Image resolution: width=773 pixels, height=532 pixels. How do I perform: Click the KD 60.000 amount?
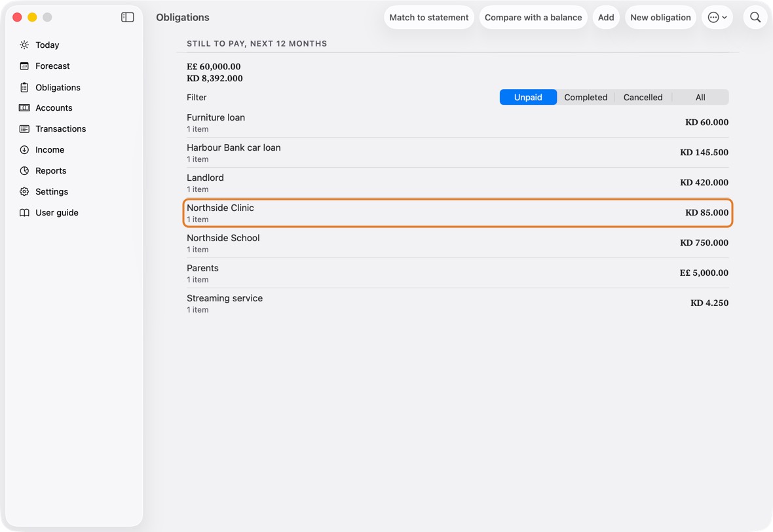(x=707, y=123)
